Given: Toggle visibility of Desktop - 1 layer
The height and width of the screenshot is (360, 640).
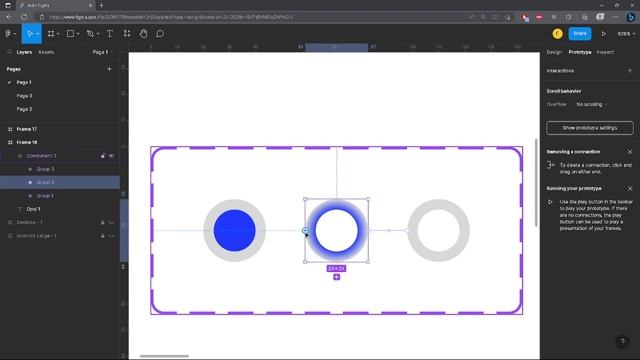Looking at the screenshot, I should click(x=111, y=222).
